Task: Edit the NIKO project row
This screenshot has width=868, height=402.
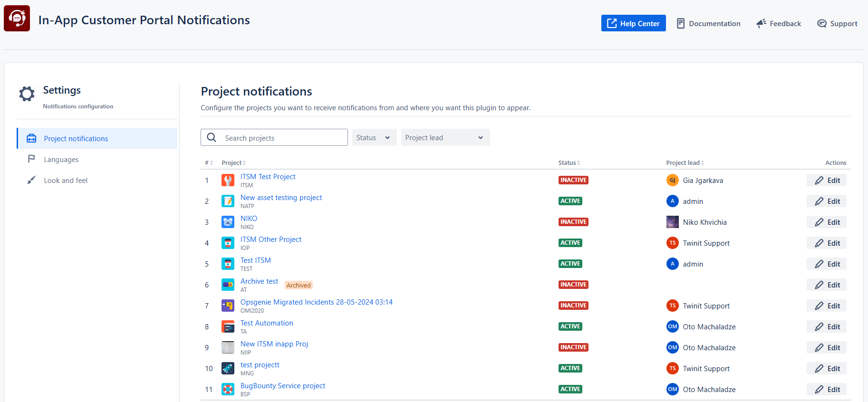Action: (827, 222)
